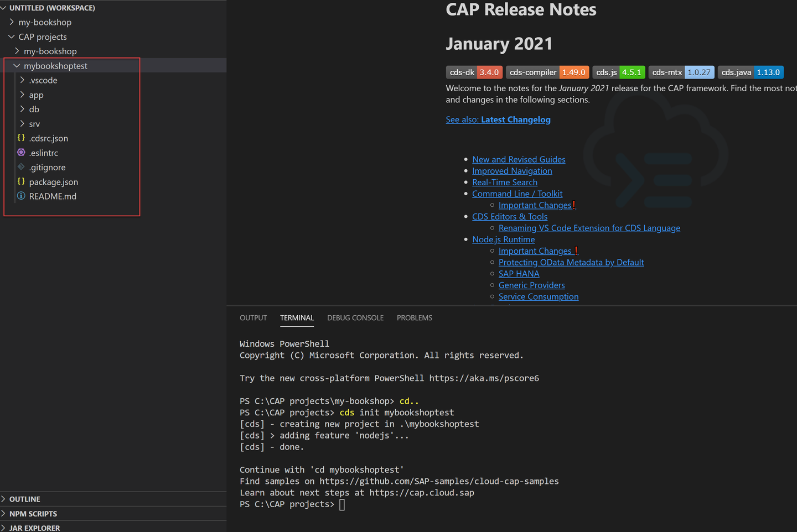Click red exclamation beside Important Changes
The height and width of the screenshot is (532, 797).
pyautogui.click(x=574, y=204)
